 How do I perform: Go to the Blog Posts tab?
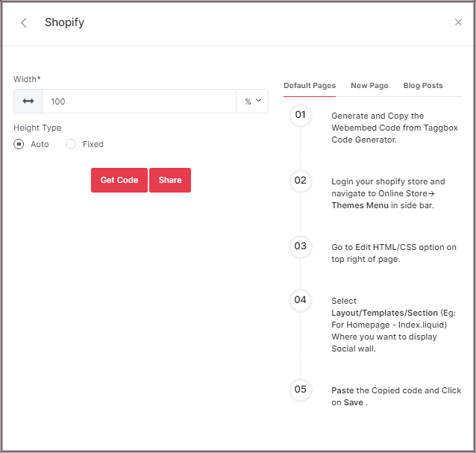(x=423, y=86)
